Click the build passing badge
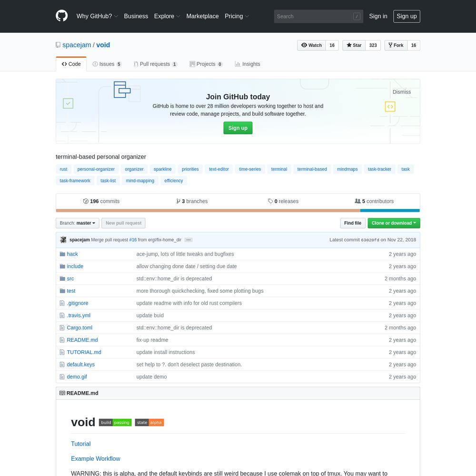This screenshot has width=476, height=476. click(x=115, y=423)
